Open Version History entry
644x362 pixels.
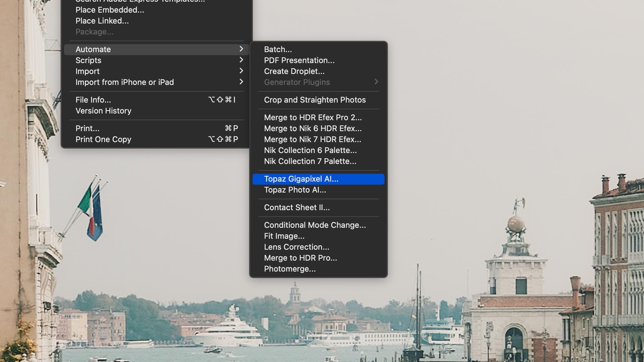103,111
